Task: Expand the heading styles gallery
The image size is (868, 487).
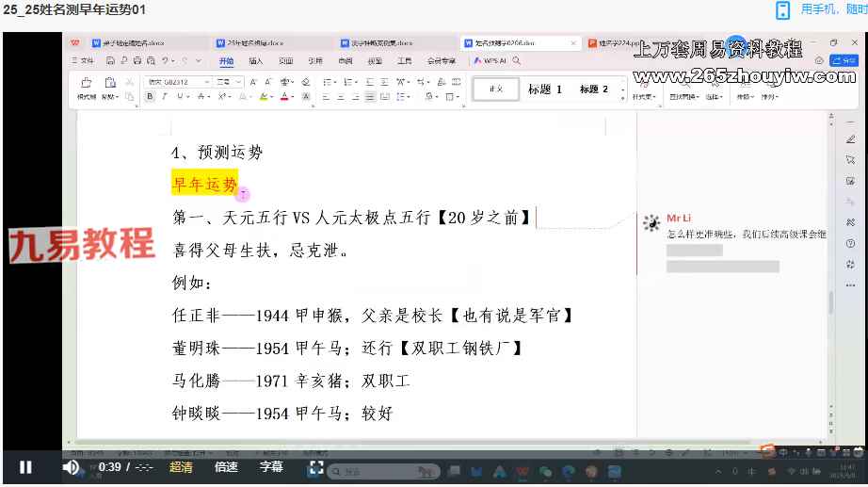Action: pyautogui.click(x=622, y=96)
